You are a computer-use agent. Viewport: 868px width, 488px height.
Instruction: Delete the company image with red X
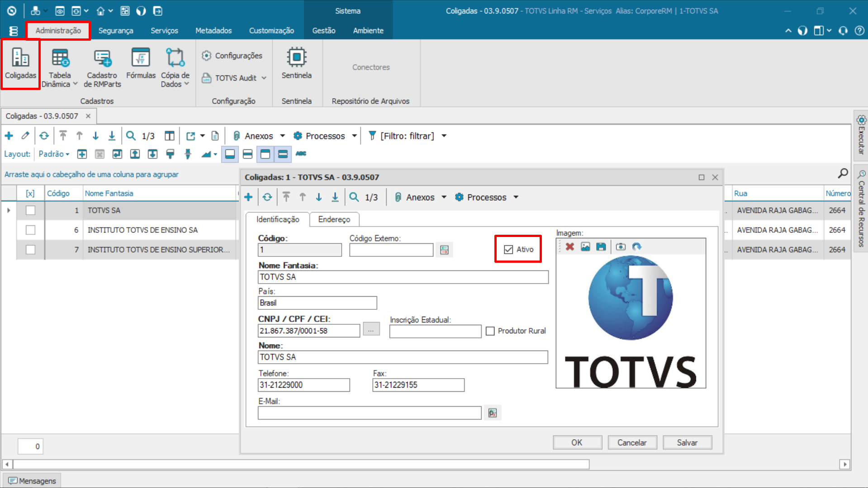(569, 246)
